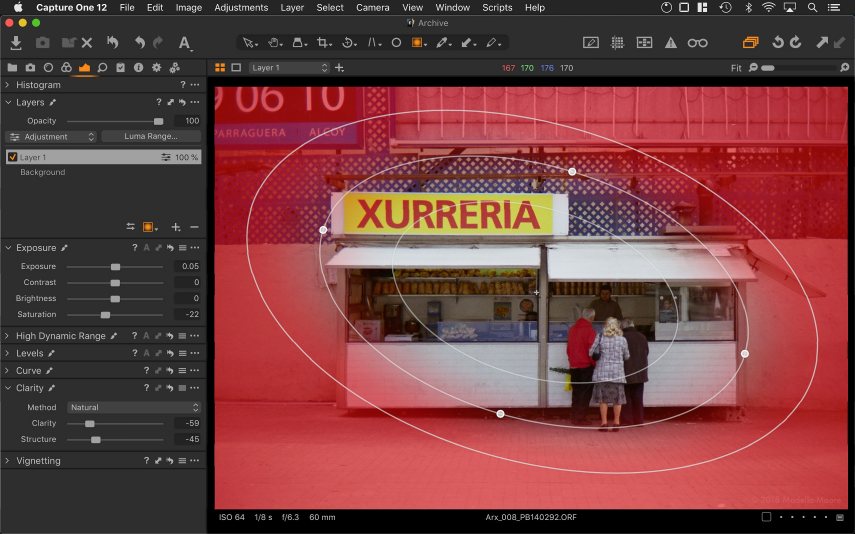Click the Exposure value field 0.05
Screen dimensions: 855x534
click(187, 266)
